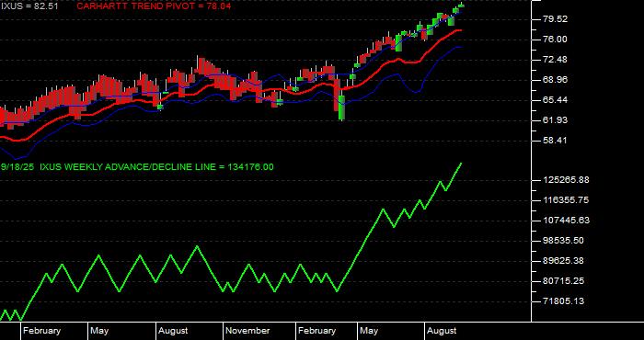Click the IXUS WEEKLY ADVANCE/DECLINE LINE label
The height and width of the screenshot is (340, 644).
tap(156, 167)
